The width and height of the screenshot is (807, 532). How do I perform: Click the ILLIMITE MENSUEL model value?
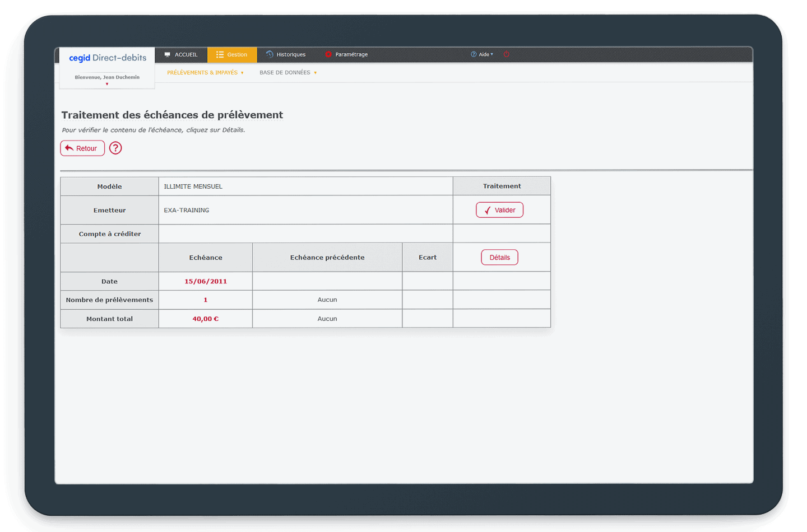click(193, 186)
